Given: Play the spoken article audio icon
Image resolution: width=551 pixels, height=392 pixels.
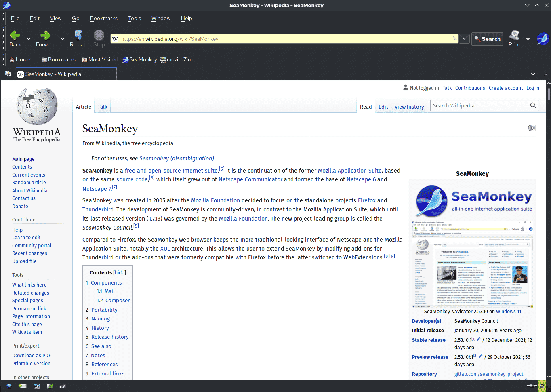Looking at the screenshot, I should click(x=532, y=128).
